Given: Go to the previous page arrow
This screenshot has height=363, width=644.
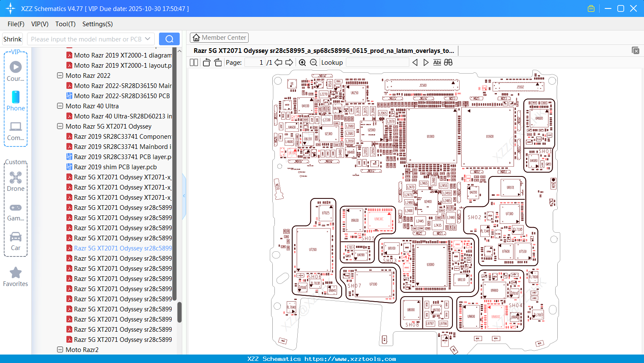Looking at the screenshot, I should 278,63.
